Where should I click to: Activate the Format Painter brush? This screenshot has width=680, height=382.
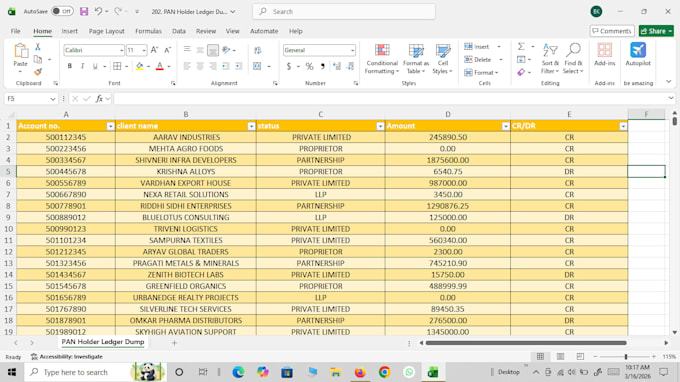point(38,72)
